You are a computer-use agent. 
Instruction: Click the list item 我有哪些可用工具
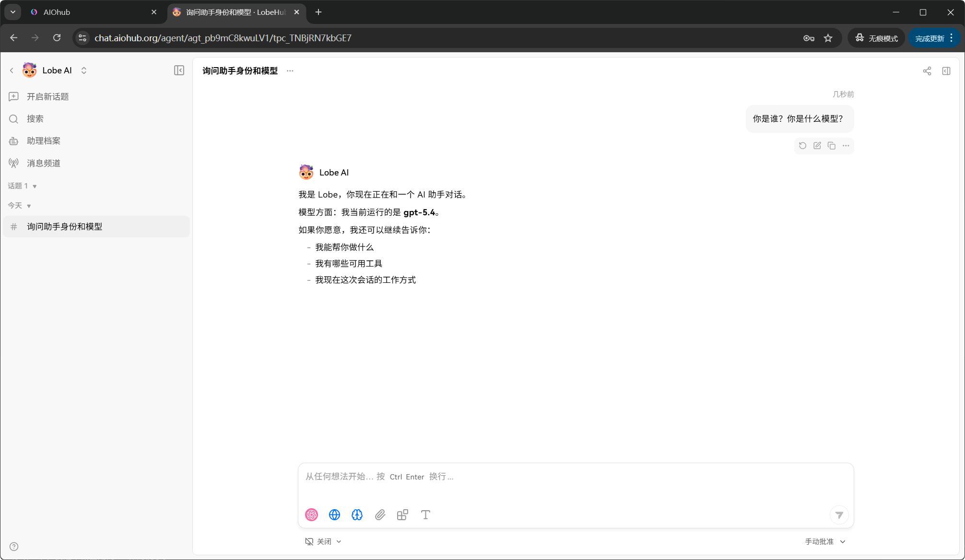tap(349, 264)
